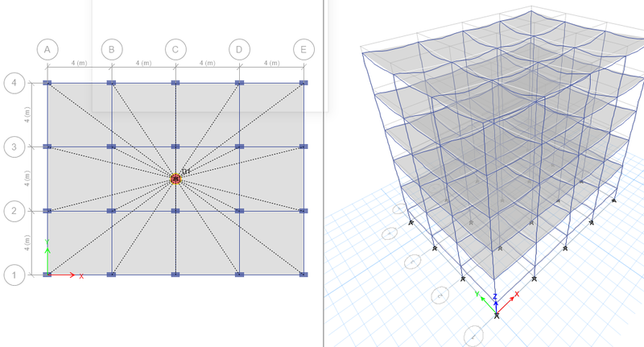
Task: Select column joint at grid B-3
Action: pyautogui.click(x=111, y=147)
